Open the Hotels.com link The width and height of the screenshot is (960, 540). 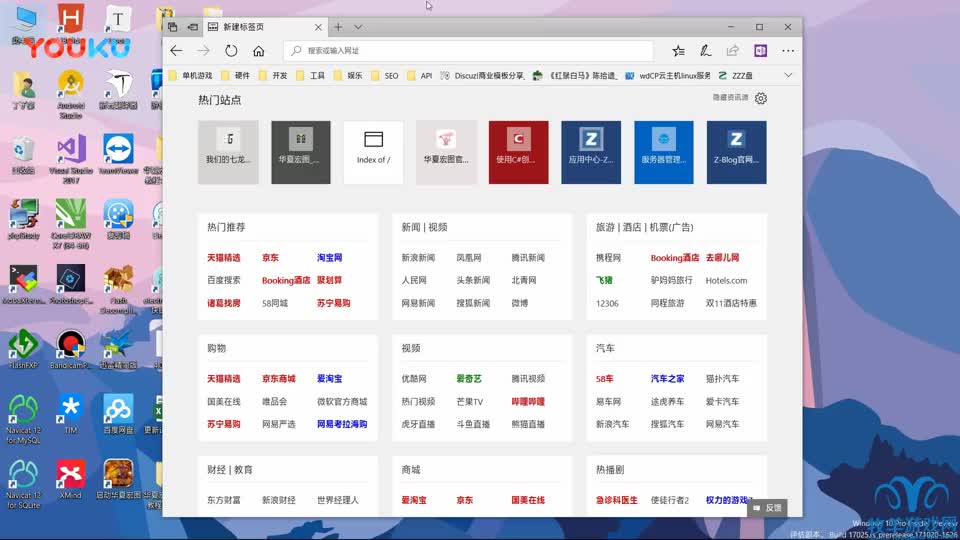tap(726, 280)
